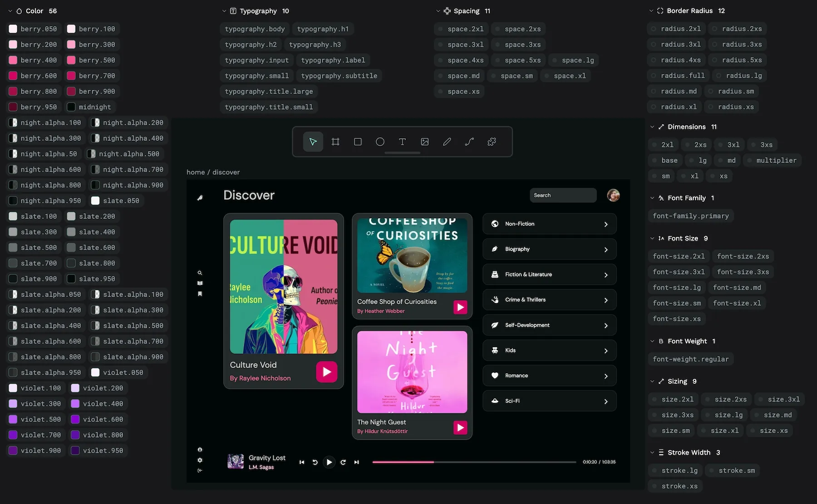817x504 pixels.
Task: Choose the Ellipse shape tool
Action: point(380,142)
